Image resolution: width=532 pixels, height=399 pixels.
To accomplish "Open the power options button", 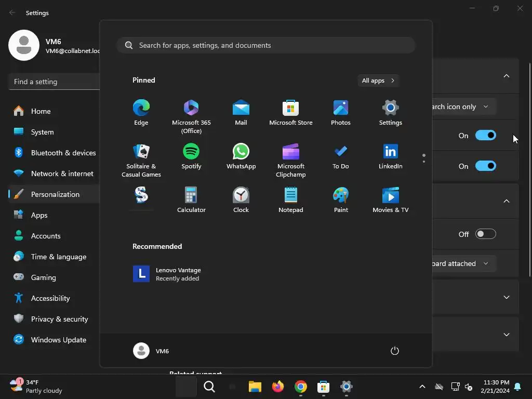I will click(395, 351).
